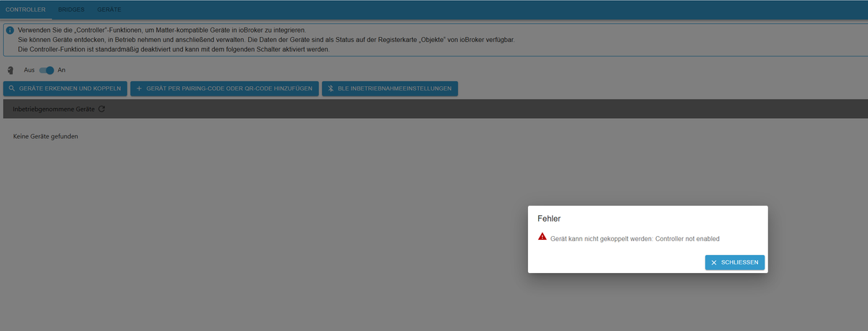Viewport: 868px width, 331px height.
Task: Open the Bridges tab
Action: 72,10
